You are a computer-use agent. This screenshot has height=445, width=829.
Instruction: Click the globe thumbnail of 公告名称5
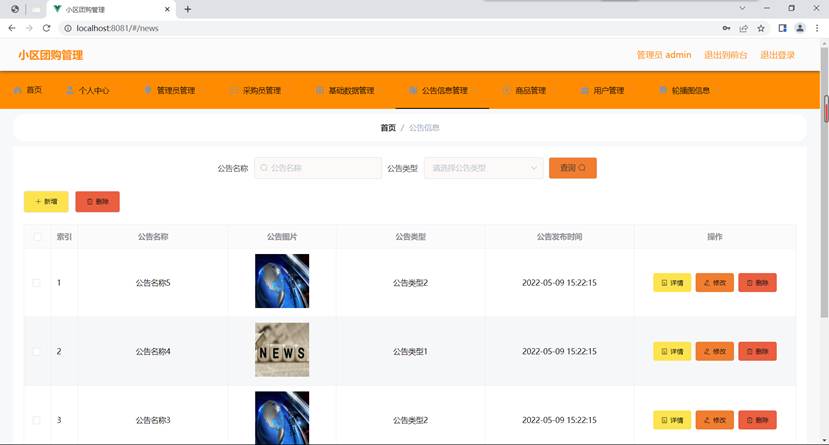click(282, 281)
